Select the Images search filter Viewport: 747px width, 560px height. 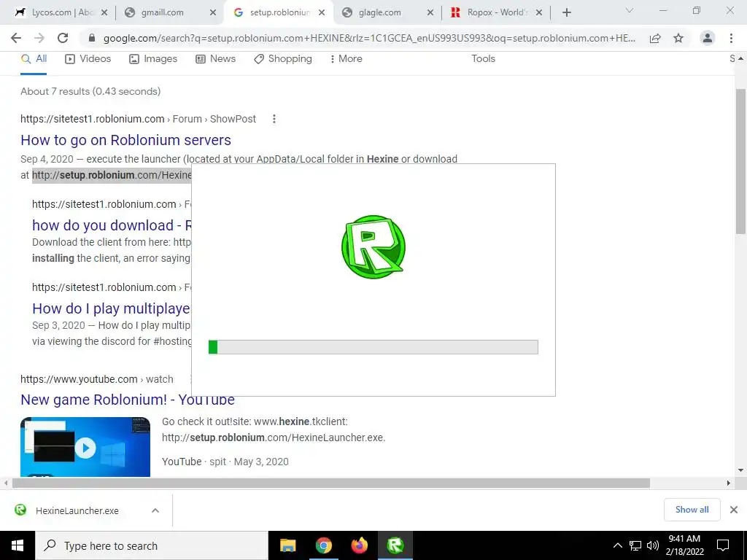(x=153, y=58)
